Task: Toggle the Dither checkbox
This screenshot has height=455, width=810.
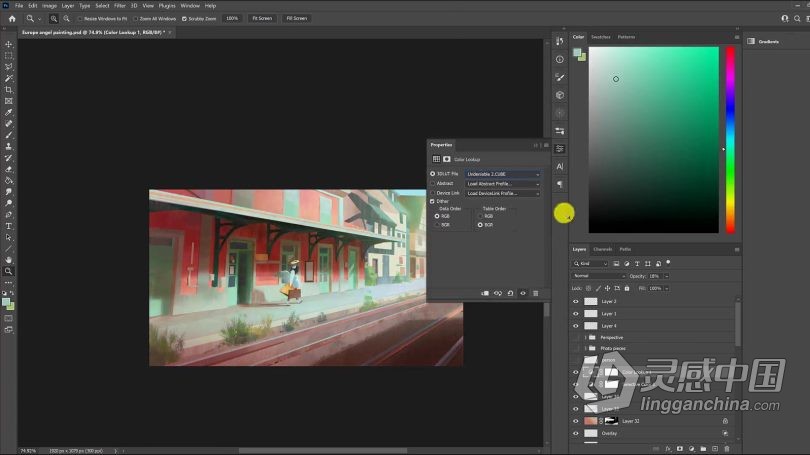Action: (x=432, y=201)
